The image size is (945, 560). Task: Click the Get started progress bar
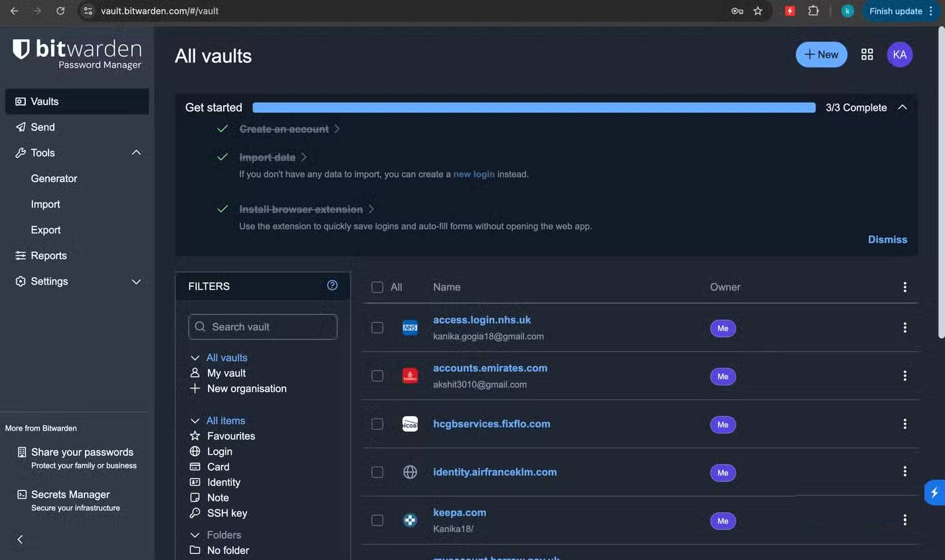[x=534, y=107]
